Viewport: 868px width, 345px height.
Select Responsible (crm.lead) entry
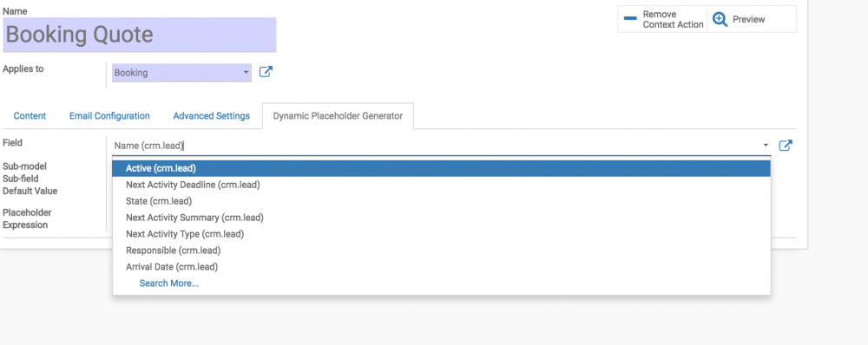pyautogui.click(x=441, y=251)
